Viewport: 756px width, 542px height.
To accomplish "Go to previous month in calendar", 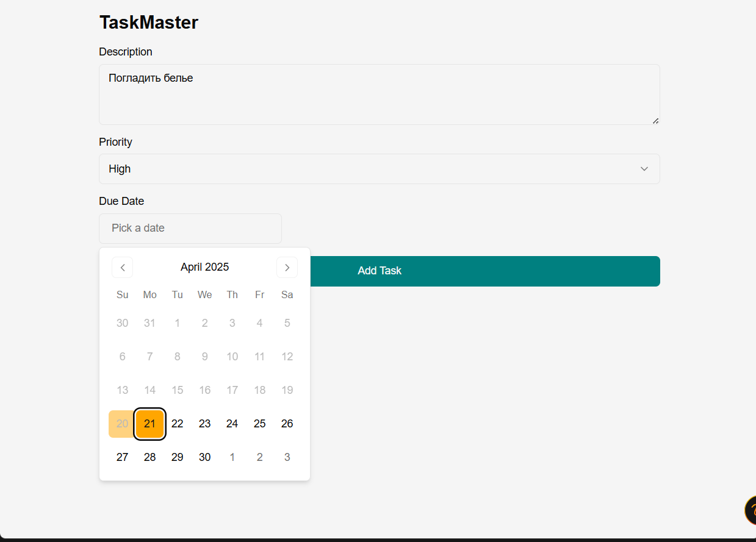I will [122, 267].
